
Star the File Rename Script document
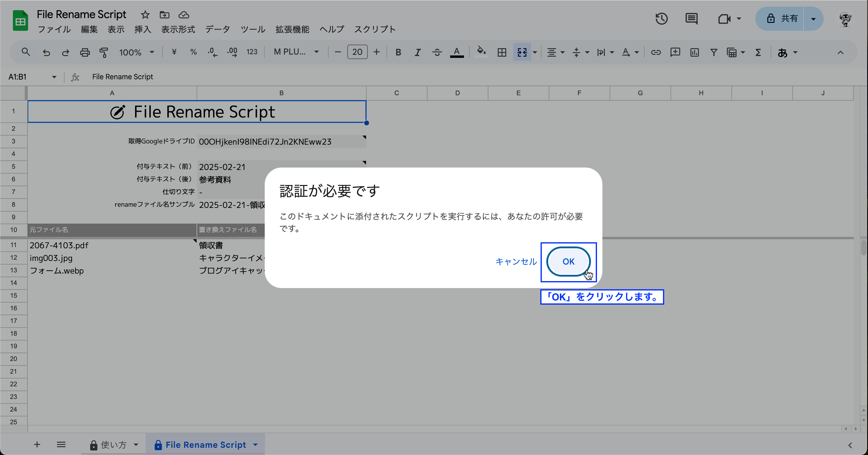(x=145, y=15)
